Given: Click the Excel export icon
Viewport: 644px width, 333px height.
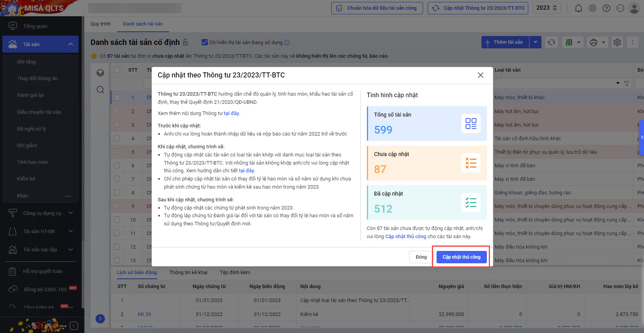Looking at the screenshot, I should pyautogui.click(x=569, y=42).
